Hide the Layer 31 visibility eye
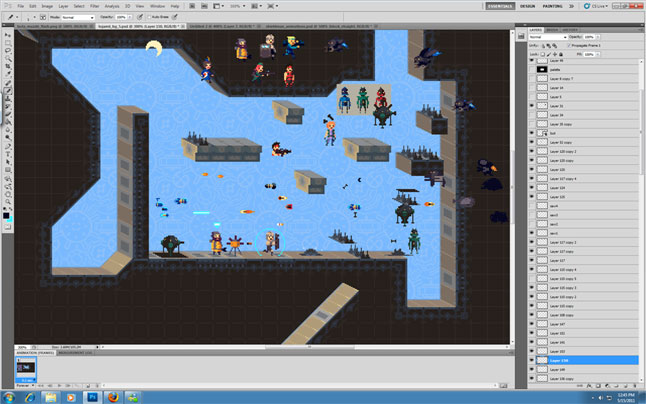Image resolution: width=646 pixels, height=404 pixels. coord(531,106)
